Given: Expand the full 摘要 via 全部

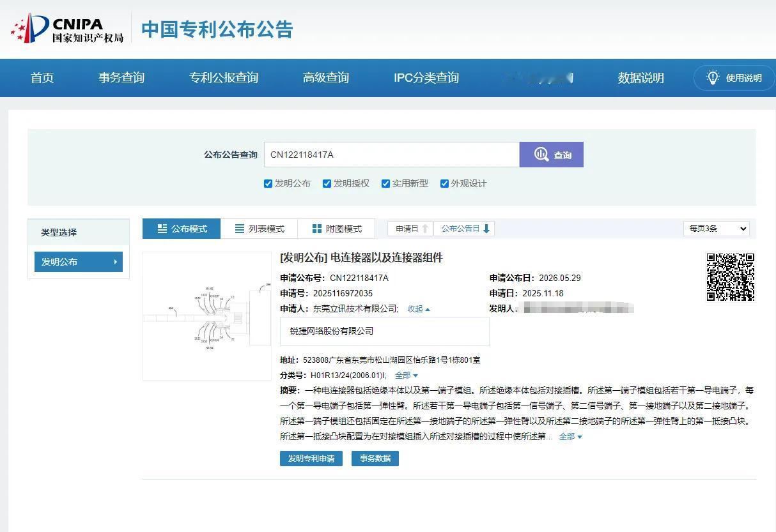Looking at the screenshot, I should tap(571, 437).
